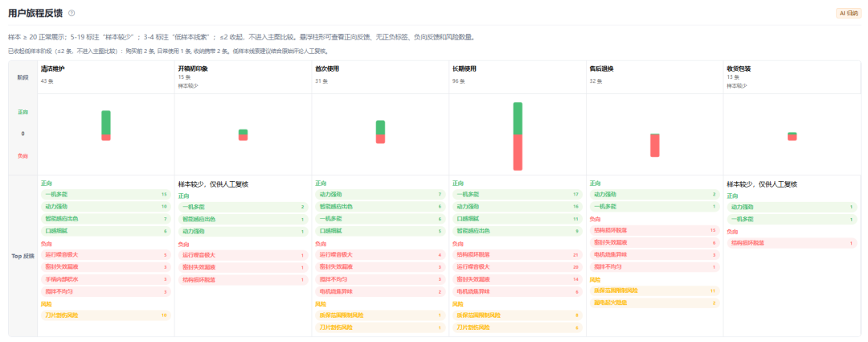Viewport: 868px width, 342px height.
Task: Click the 手柄内部积水 negative tag
Action: 106,279
